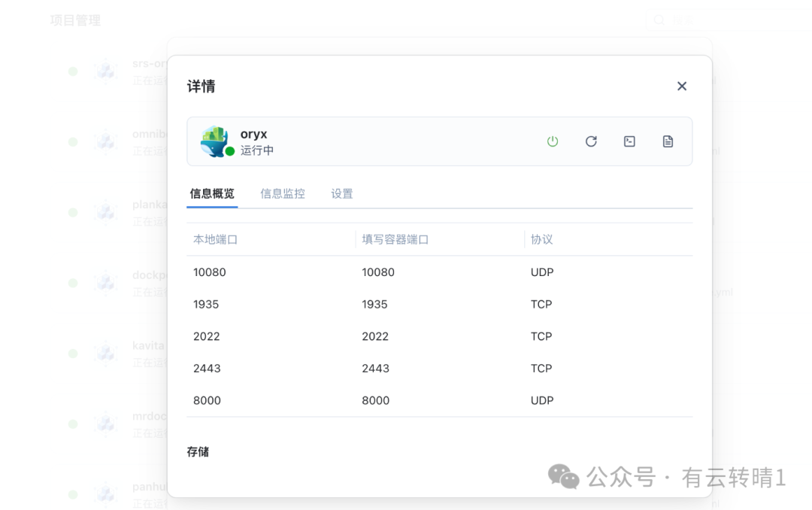Click the dockpe project icon
Screen dimensions: 812x510
pos(106,282)
